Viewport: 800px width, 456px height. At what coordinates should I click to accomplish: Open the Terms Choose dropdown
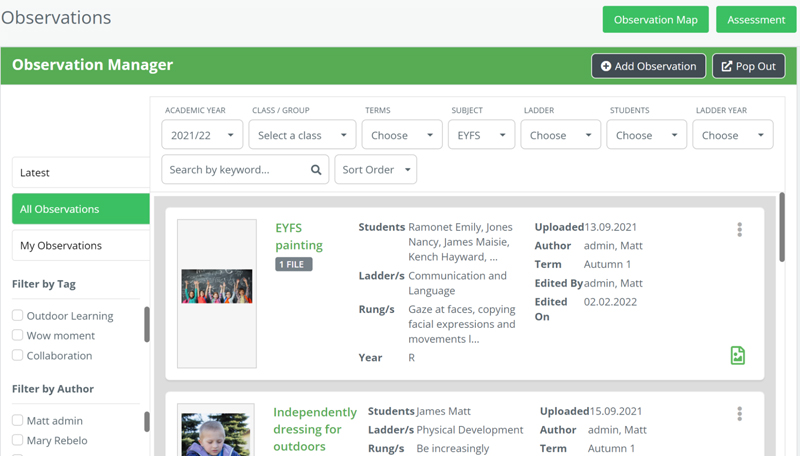pos(402,135)
